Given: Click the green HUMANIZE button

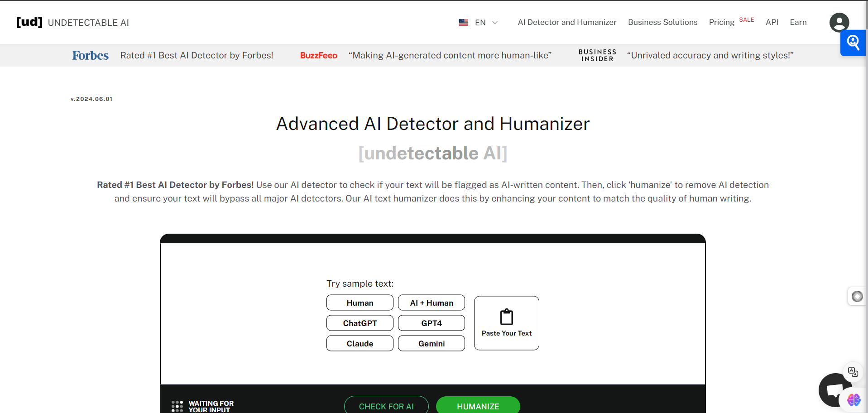Looking at the screenshot, I should tap(478, 405).
